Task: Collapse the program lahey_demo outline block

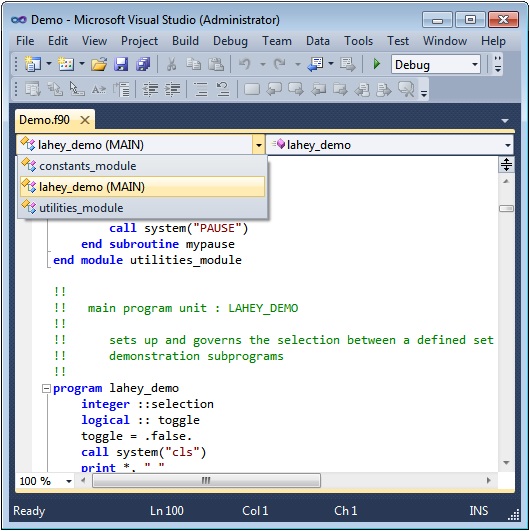Action: click(46, 388)
